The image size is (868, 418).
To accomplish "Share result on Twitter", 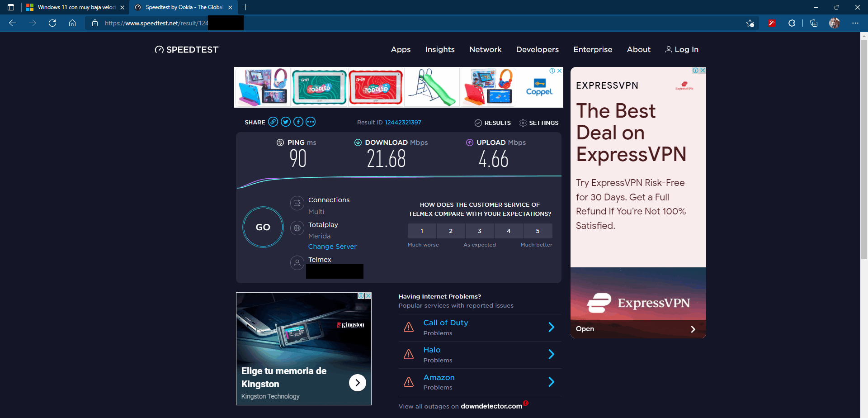I will [286, 122].
